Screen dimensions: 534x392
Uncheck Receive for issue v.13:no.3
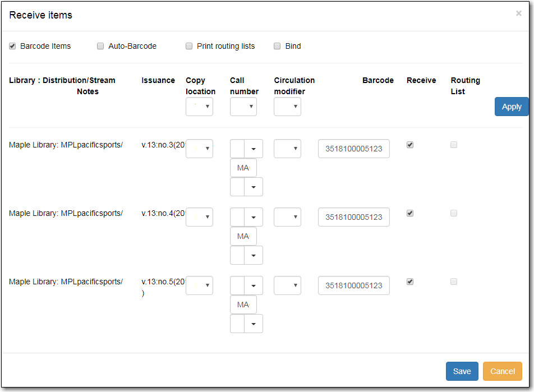tap(410, 145)
